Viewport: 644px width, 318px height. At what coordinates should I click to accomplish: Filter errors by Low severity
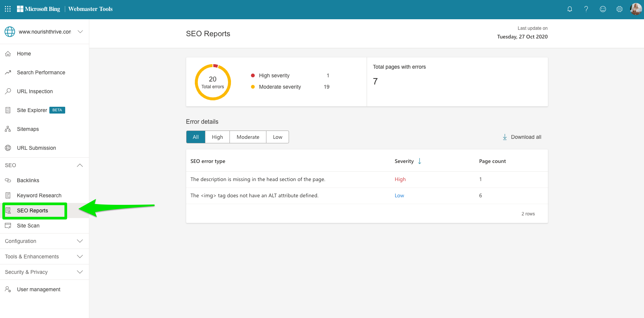click(277, 137)
